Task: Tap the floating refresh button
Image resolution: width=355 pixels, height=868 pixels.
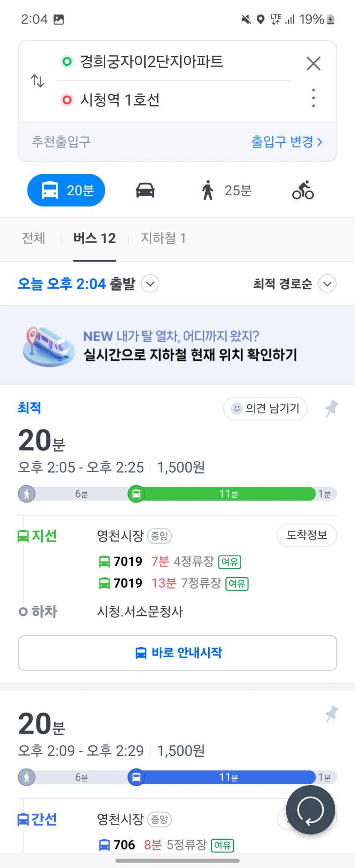Action: (310, 810)
